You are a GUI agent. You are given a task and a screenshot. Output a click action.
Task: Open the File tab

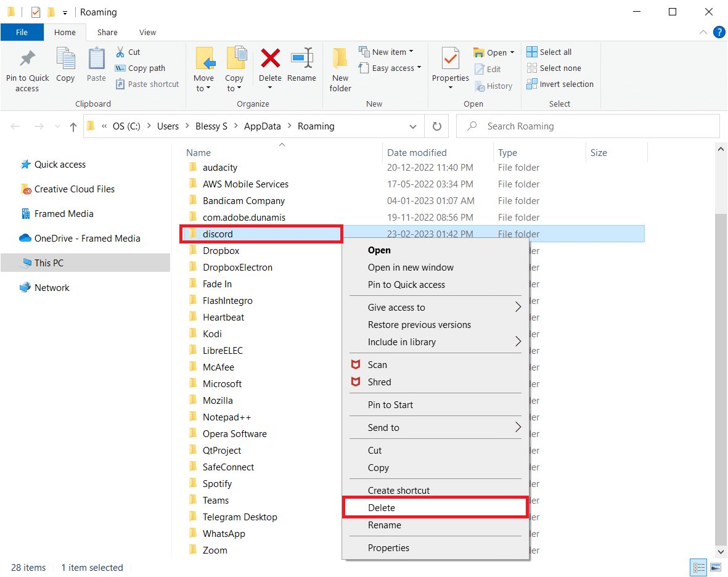coord(22,32)
